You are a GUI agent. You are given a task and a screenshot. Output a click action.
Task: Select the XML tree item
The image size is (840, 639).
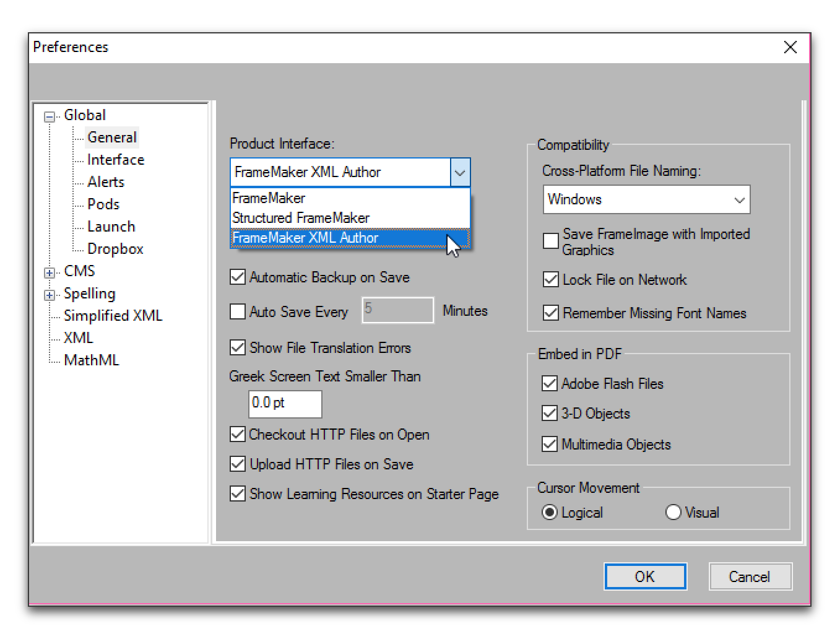pyautogui.click(x=78, y=338)
